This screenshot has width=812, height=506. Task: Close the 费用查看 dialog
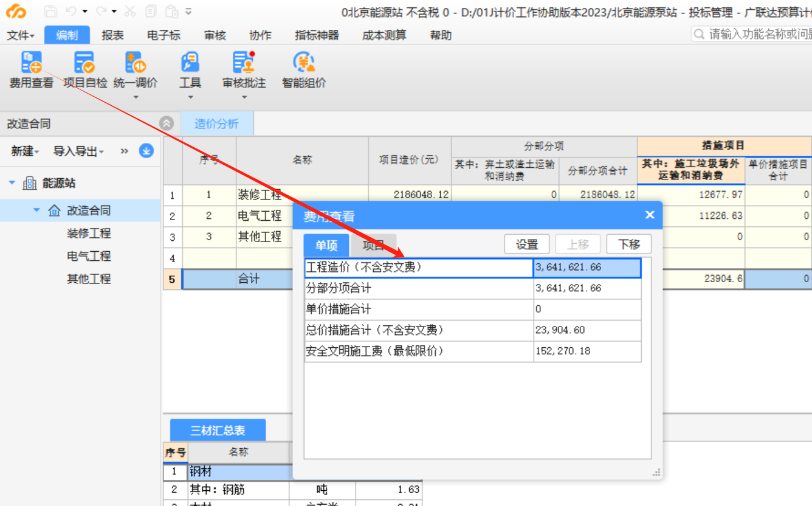(650, 215)
